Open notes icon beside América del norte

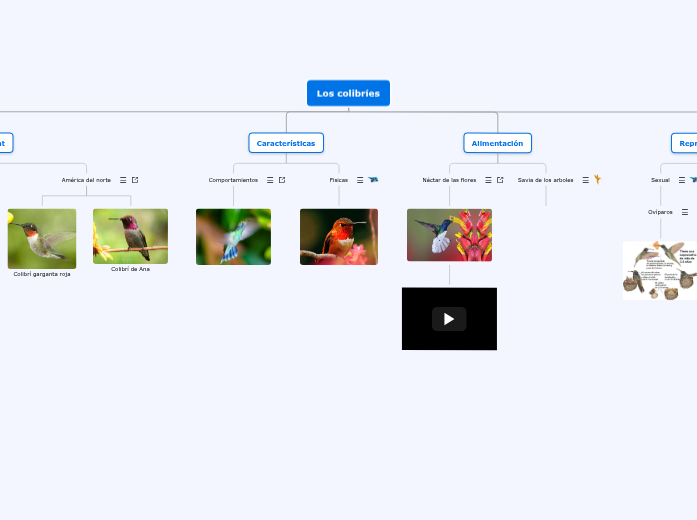click(123, 180)
